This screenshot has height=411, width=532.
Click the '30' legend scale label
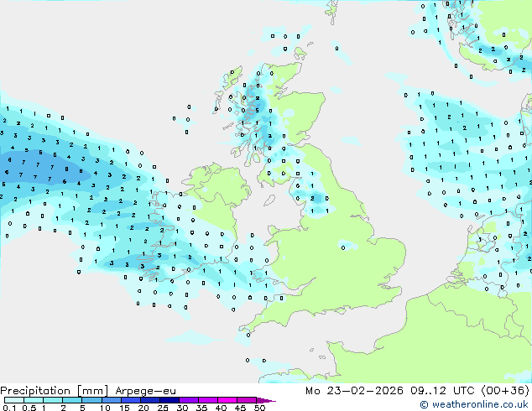pyautogui.click(x=182, y=408)
